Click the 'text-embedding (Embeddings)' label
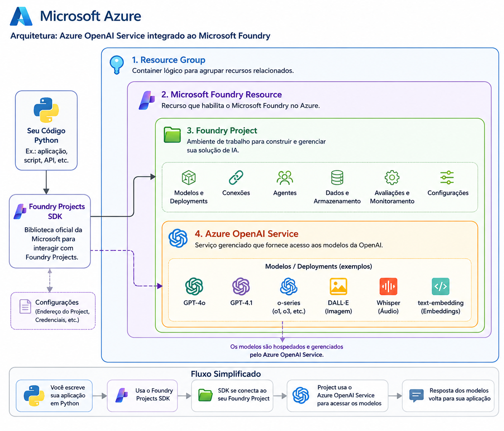The width and height of the screenshot is (504, 431). tap(441, 307)
